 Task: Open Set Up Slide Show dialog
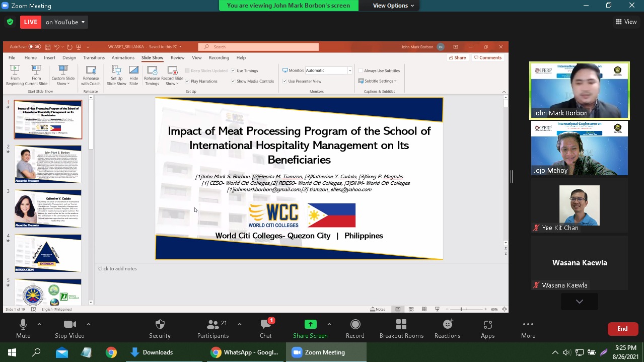(x=116, y=75)
